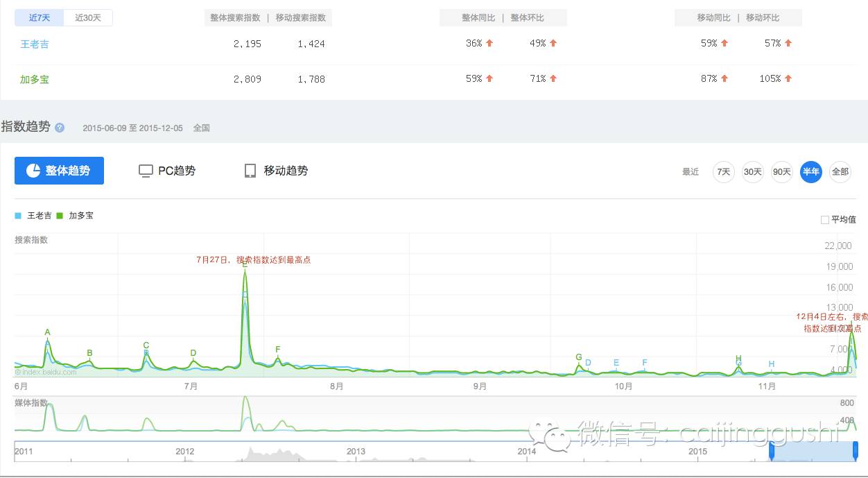Viewport: 868px width, 478px height.
Task: Click blue news marker F after October
Action: (645, 363)
